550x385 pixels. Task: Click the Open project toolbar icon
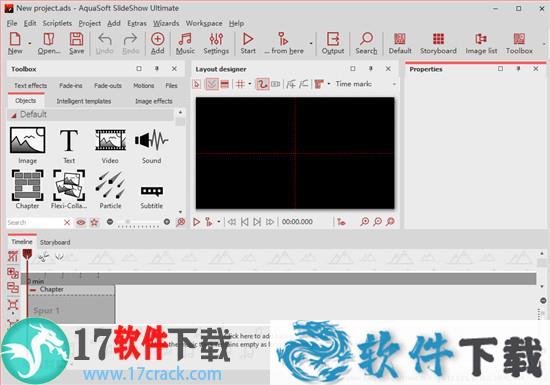tap(49, 43)
